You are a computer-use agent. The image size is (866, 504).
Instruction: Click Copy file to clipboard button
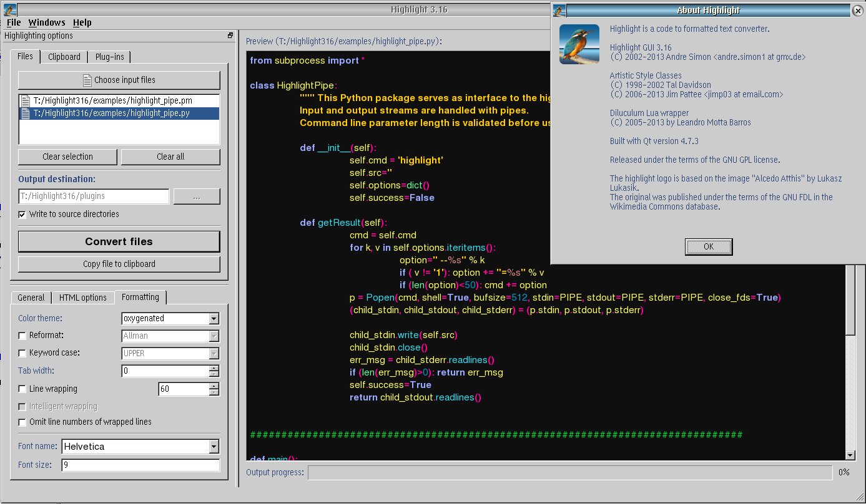pos(119,264)
